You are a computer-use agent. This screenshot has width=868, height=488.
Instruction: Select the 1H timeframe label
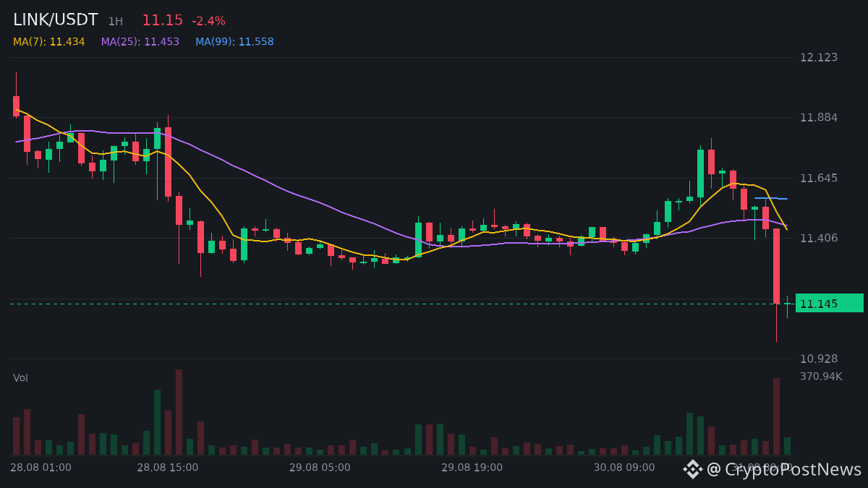(x=116, y=22)
